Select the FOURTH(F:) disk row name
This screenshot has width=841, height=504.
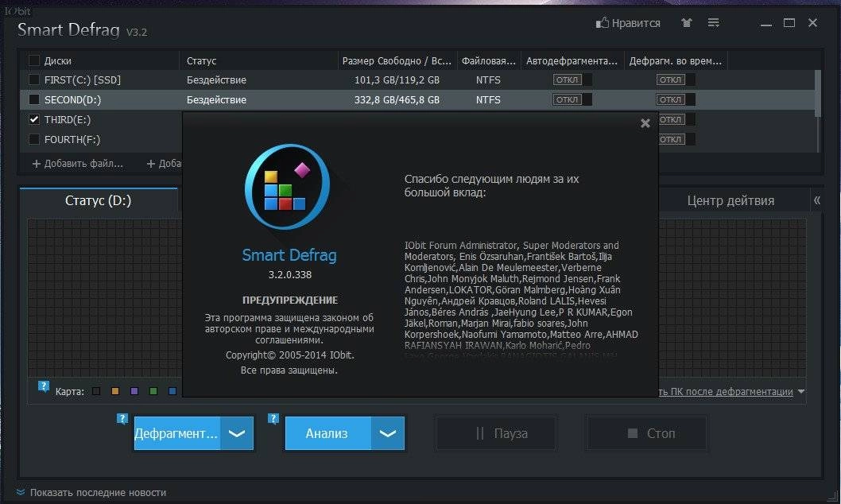(72, 139)
